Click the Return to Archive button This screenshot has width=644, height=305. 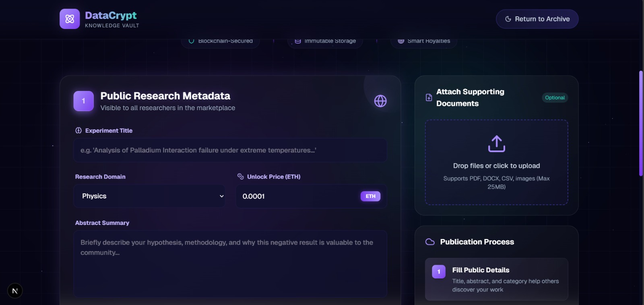(537, 19)
